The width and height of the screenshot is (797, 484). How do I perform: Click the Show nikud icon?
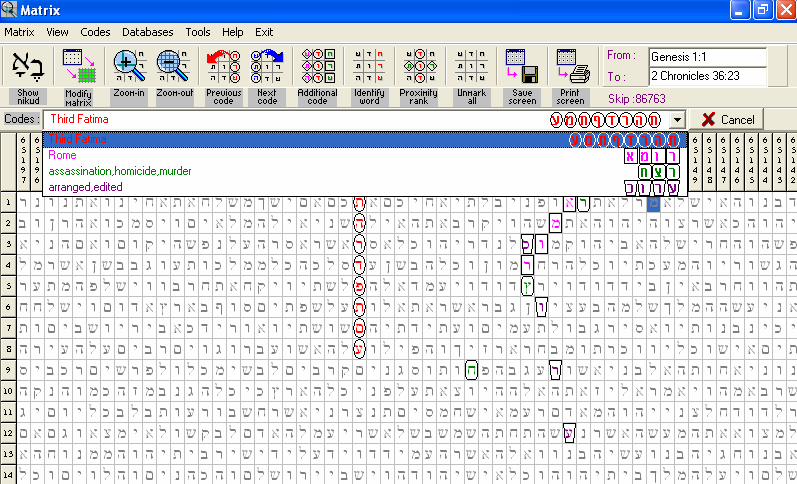pyautogui.click(x=27, y=68)
